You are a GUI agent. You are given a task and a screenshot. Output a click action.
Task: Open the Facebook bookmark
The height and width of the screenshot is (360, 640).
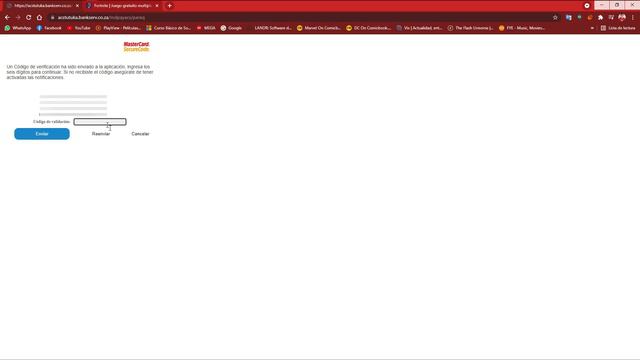click(49, 28)
